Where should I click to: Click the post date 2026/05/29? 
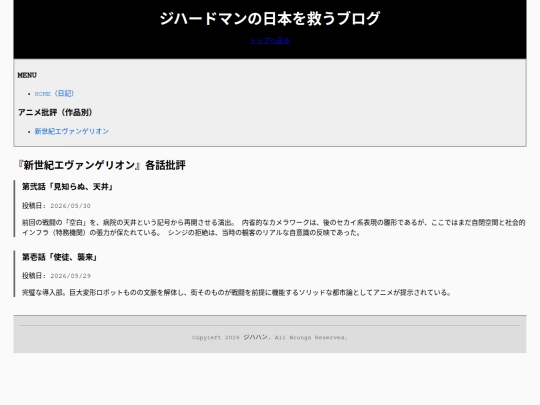[71, 276]
